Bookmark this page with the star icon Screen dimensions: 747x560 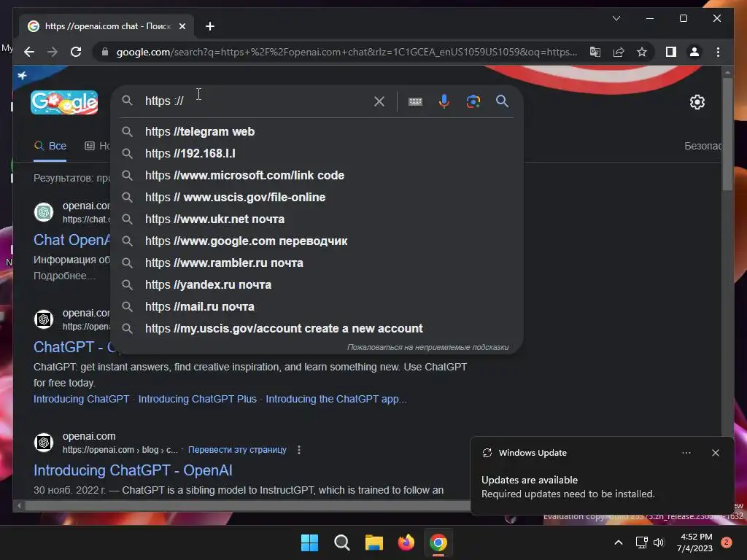[x=642, y=52]
